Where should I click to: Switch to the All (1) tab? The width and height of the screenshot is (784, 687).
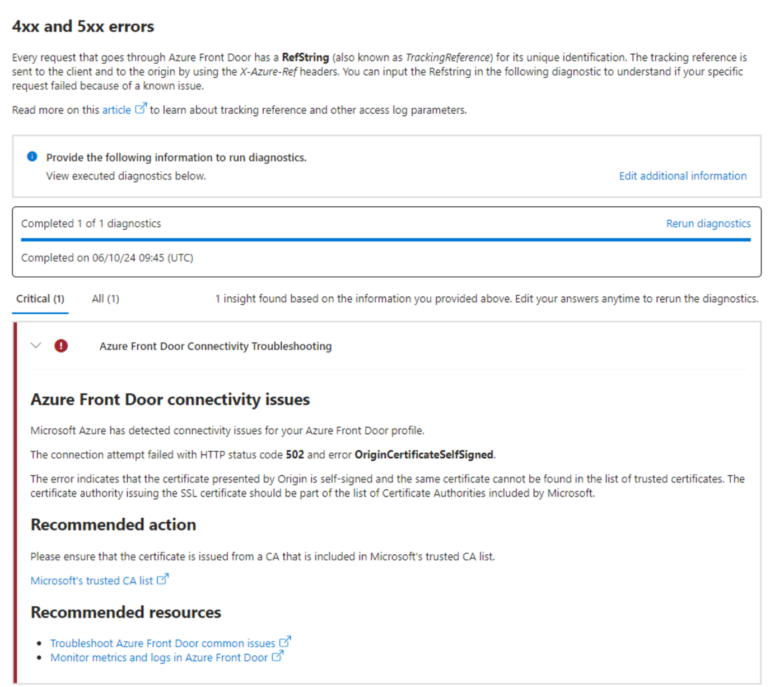coord(105,298)
